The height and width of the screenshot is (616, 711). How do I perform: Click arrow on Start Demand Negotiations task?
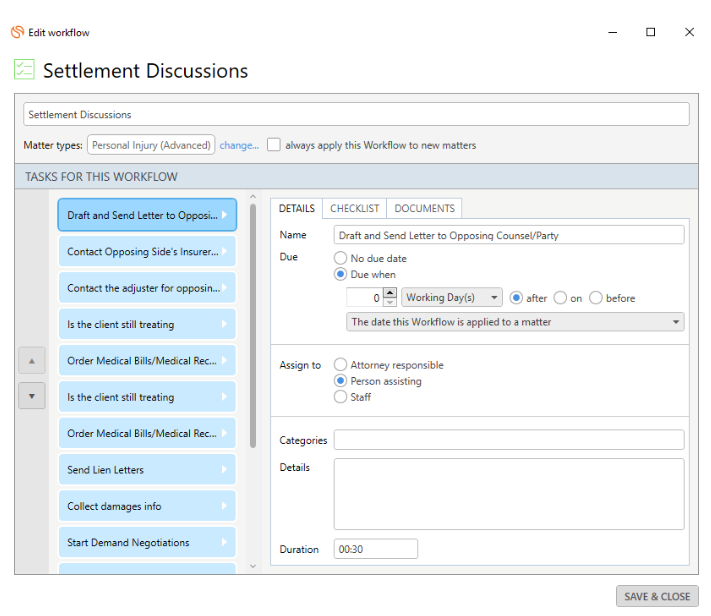(x=224, y=543)
